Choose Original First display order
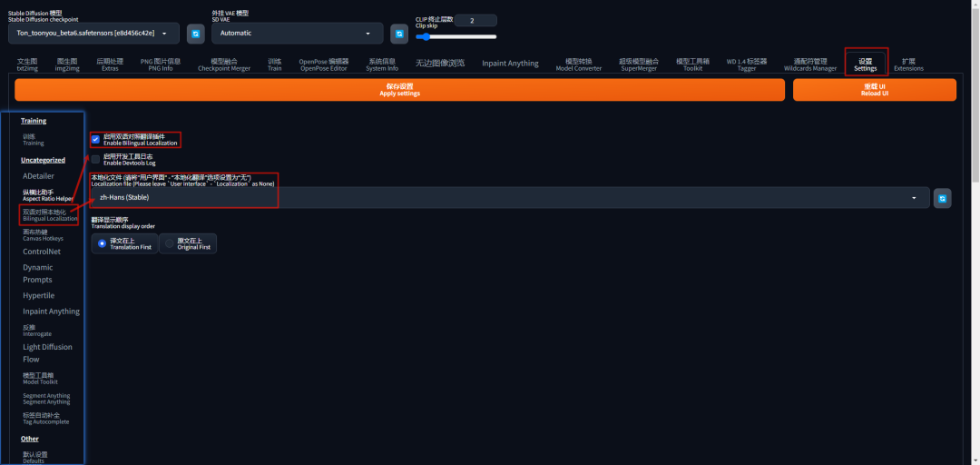Viewport: 980px width, 465px height. point(188,243)
